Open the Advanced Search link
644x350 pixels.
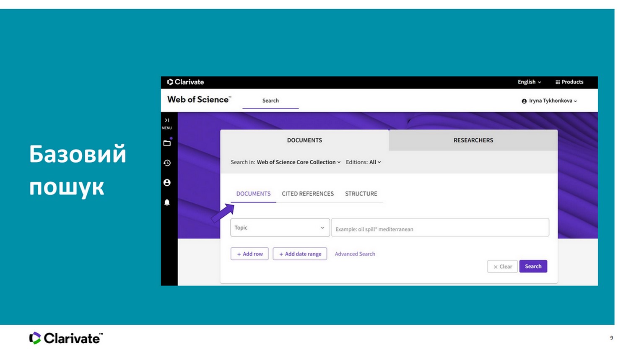[355, 254]
